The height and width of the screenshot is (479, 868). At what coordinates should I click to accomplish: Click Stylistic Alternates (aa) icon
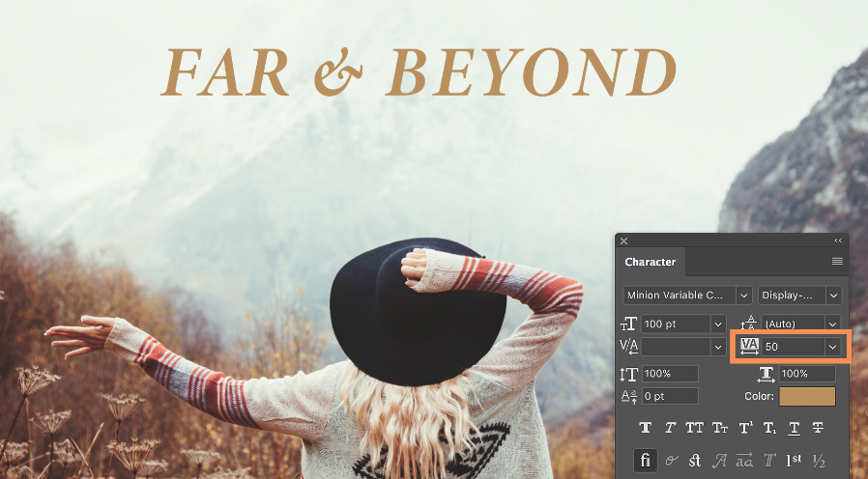point(744,461)
